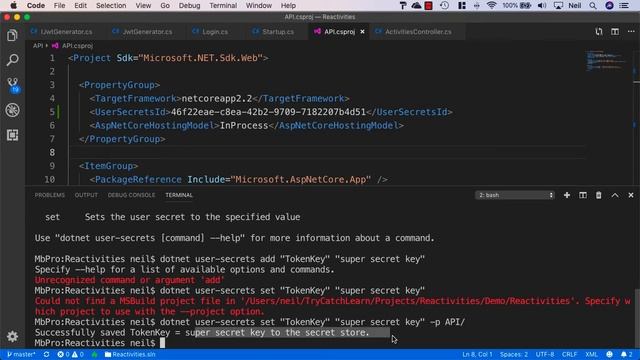Switch to Login.cs tab
This screenshot has height=360, width=640.
click(x=210, y=31)
